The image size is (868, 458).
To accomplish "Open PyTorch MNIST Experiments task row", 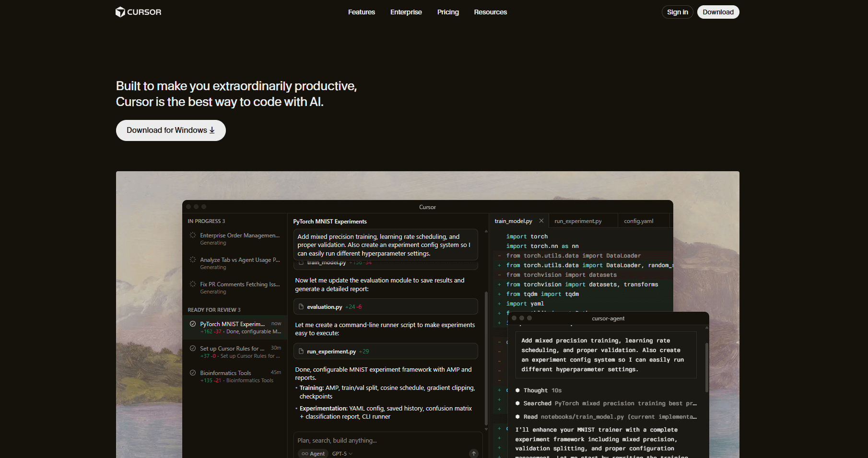I will 235,328.
